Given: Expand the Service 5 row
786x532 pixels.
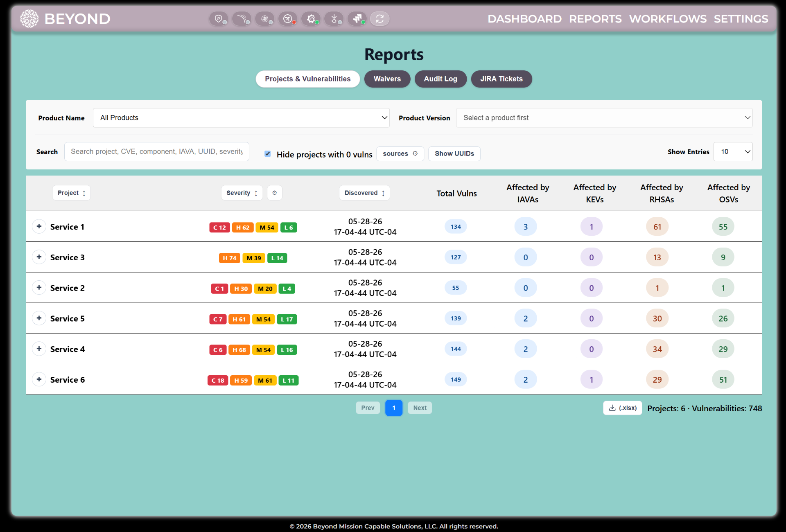Looking at the screenshot, I should pos(39,318).
